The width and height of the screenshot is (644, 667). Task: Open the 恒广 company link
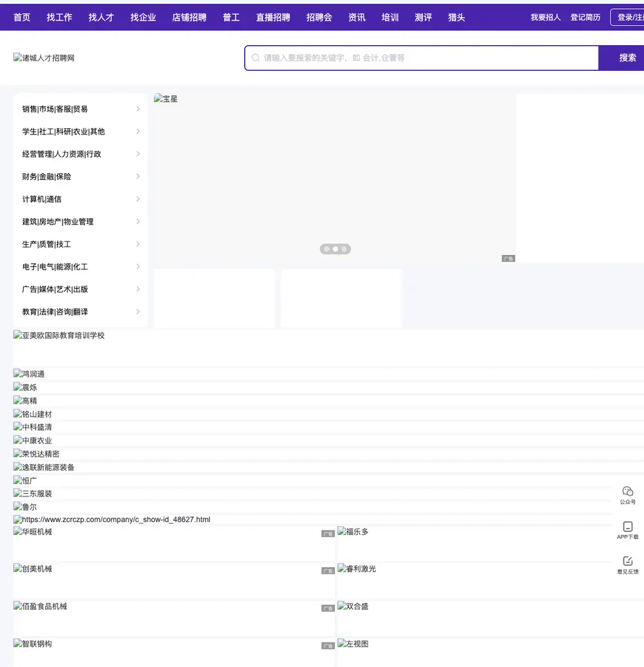[328, 480]
